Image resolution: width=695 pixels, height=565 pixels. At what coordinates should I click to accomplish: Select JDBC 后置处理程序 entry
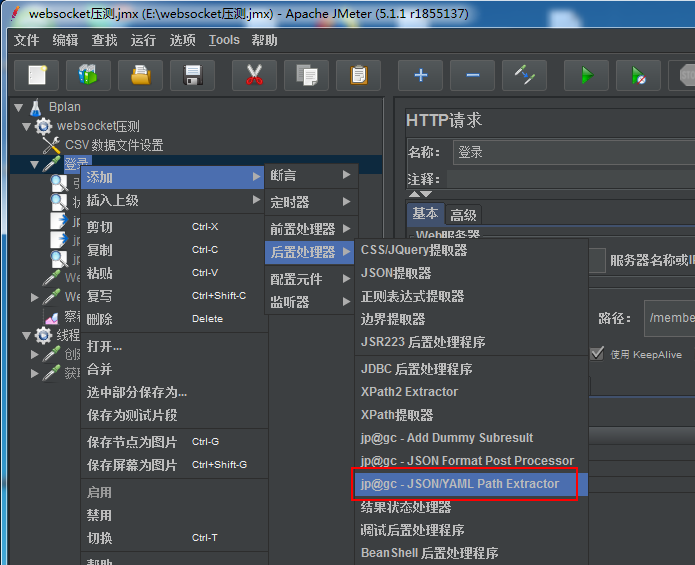coord(472,369)
